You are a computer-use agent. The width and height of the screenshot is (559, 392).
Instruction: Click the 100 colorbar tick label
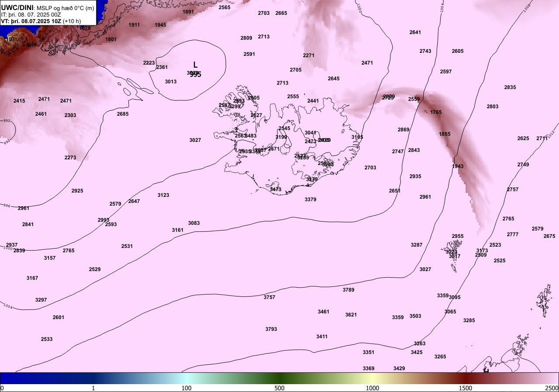[x=186, y=388]
